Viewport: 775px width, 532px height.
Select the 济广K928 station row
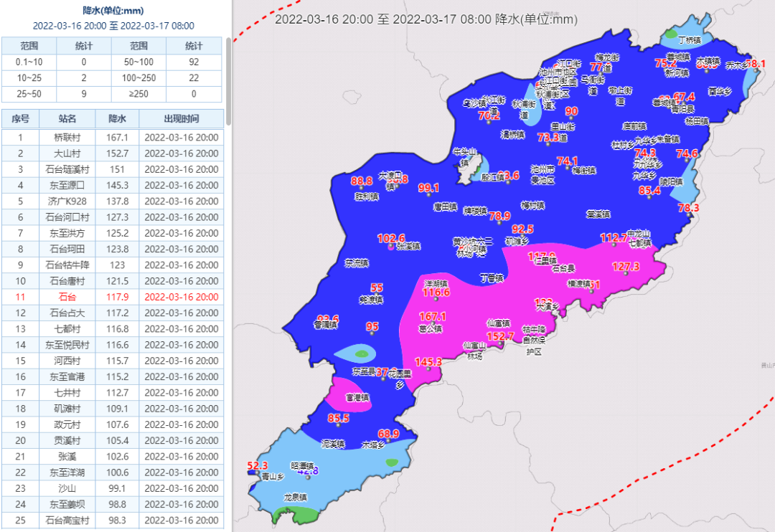(67, 201)
